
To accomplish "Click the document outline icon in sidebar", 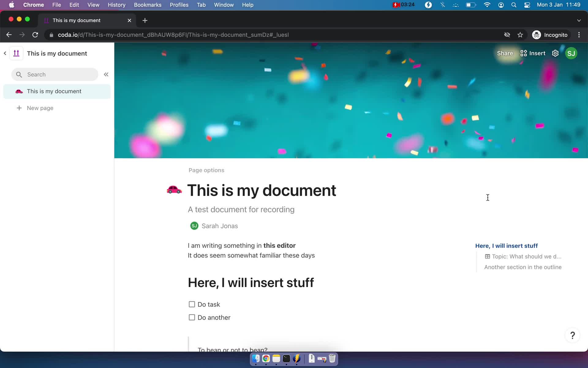I will 16,53.
